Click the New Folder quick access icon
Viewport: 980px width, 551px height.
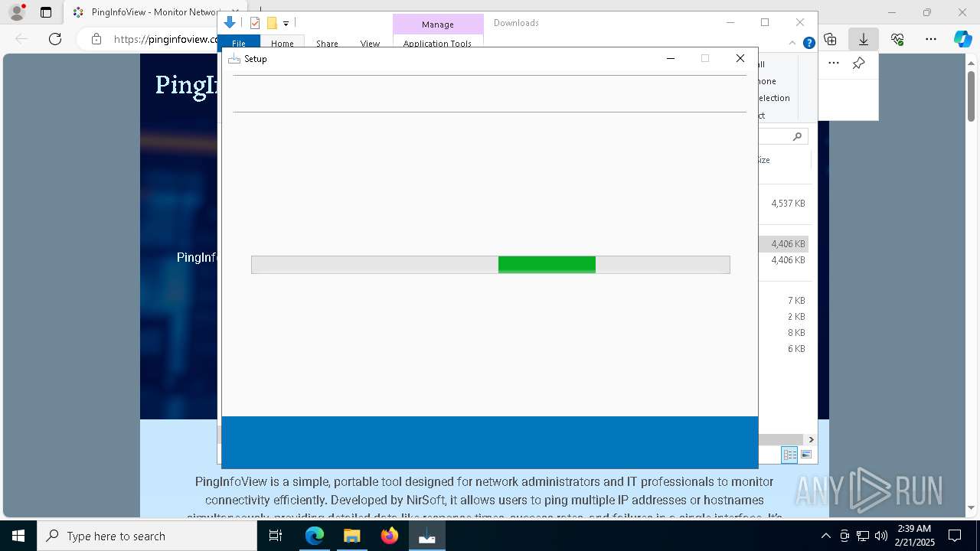coord(271,23)
